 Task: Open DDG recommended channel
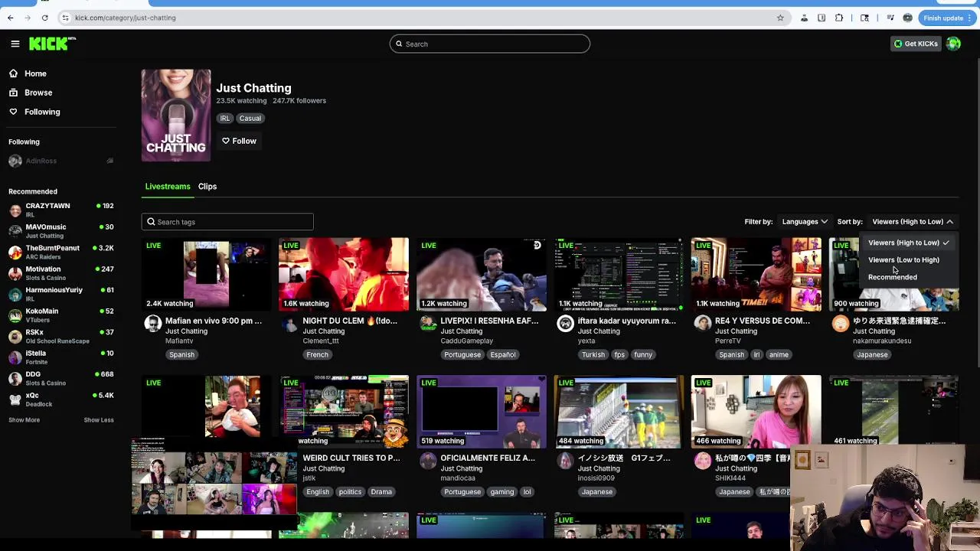[61, 378]
